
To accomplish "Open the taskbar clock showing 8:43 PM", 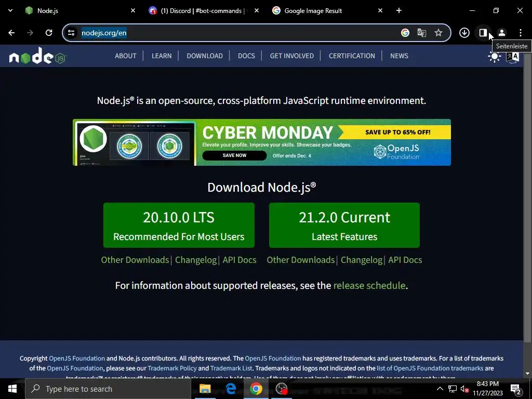I will pyautogui.click(x=487, y=389).
